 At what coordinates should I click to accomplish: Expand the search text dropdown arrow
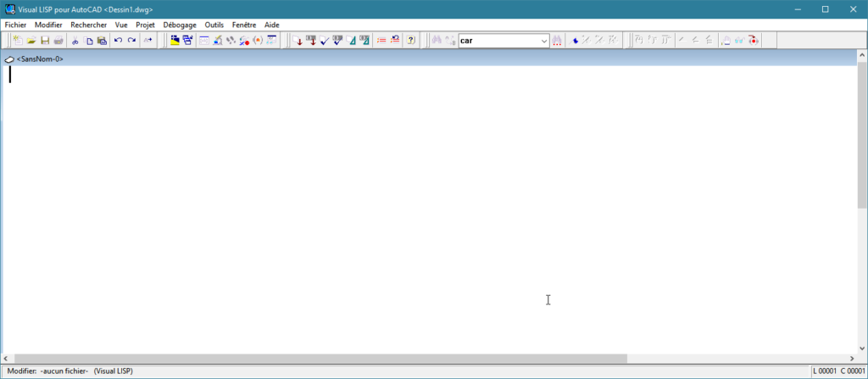[544, 41]
